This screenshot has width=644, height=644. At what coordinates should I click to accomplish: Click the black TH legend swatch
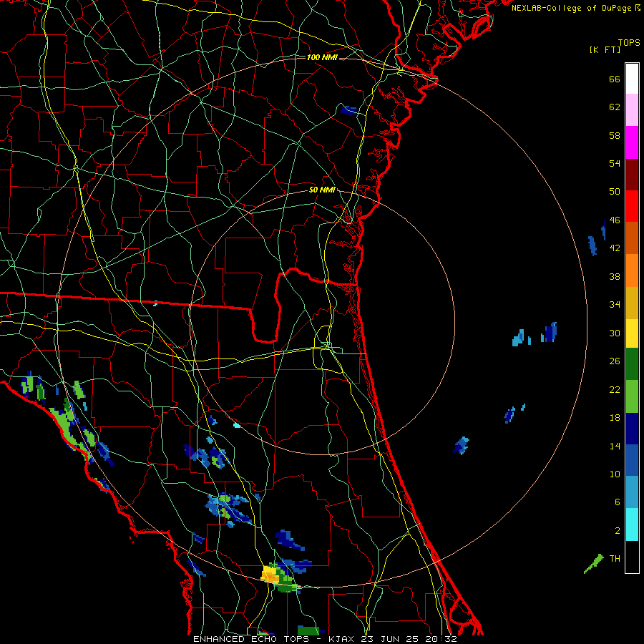632,557
